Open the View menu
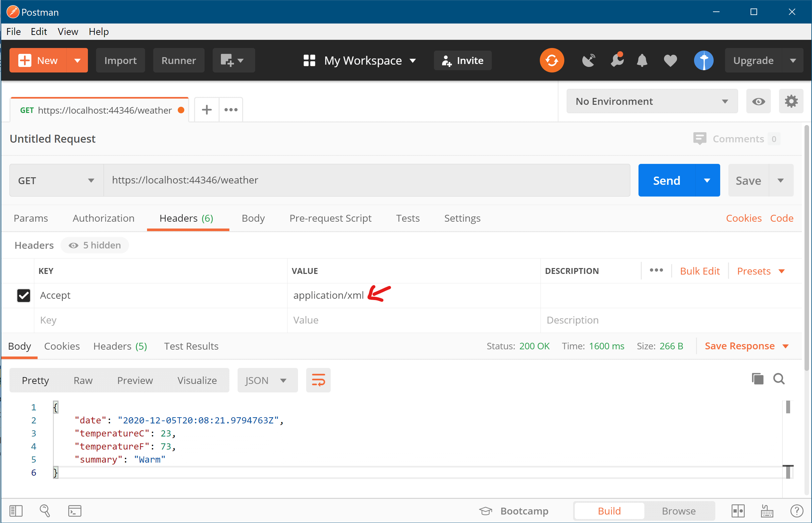The width and height of the screenshot is (812, 523). (68, 32)
